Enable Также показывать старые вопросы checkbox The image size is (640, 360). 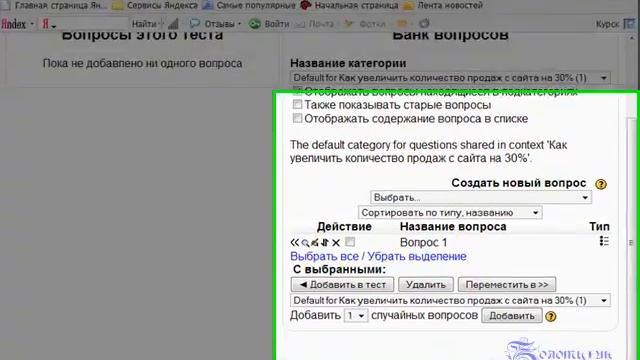pyautogui.click(x=298, y=104)
